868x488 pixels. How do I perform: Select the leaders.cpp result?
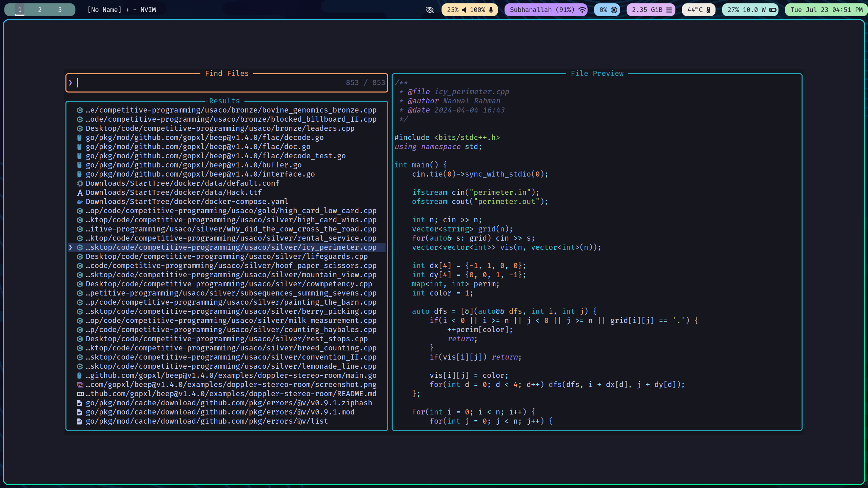[226, 128]
